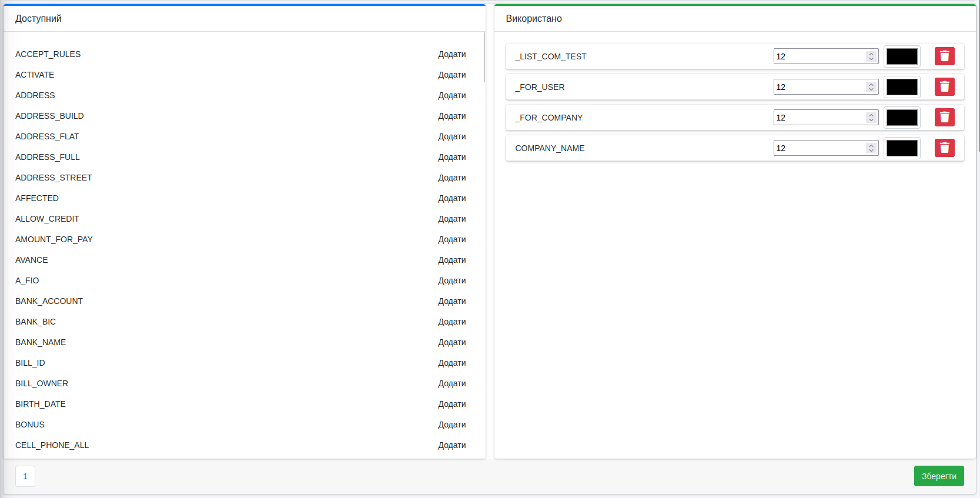The width and height of the screenshot is (980, 498).
Task: Adjust _FOR_COMPANY size spinner arrows
Action: (x=871, y=118)
